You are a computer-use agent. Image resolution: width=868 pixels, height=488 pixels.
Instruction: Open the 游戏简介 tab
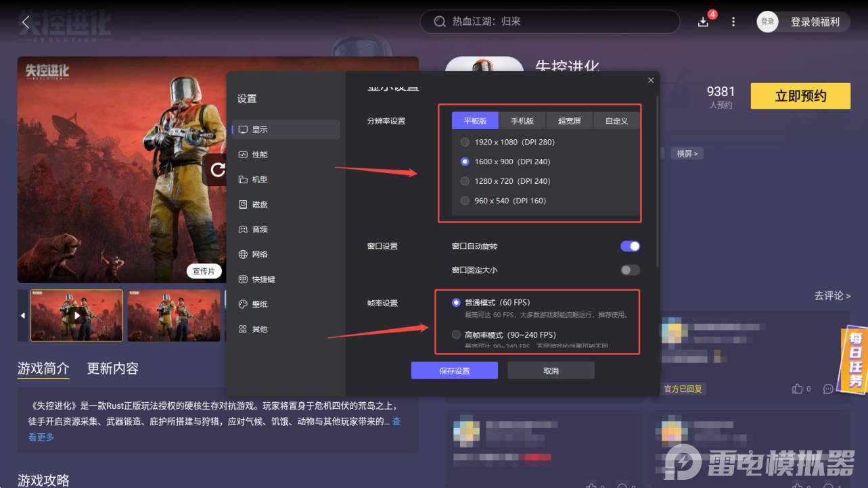pyautogui.click(x=43, y=369)
